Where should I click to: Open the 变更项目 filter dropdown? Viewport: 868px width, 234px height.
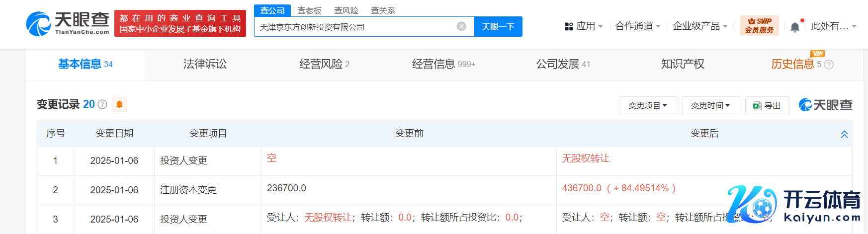(x=648, y=106)
